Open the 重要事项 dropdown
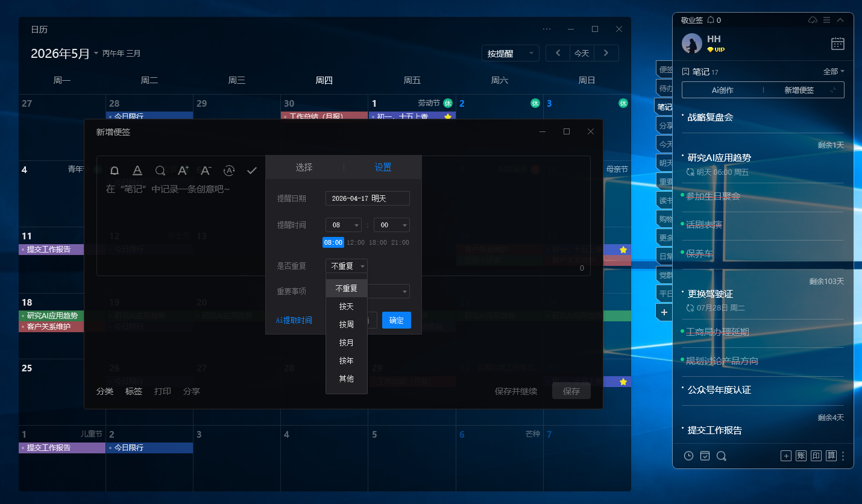The height and width of the screenshot is (504, 862). click(x=389, y=291)
